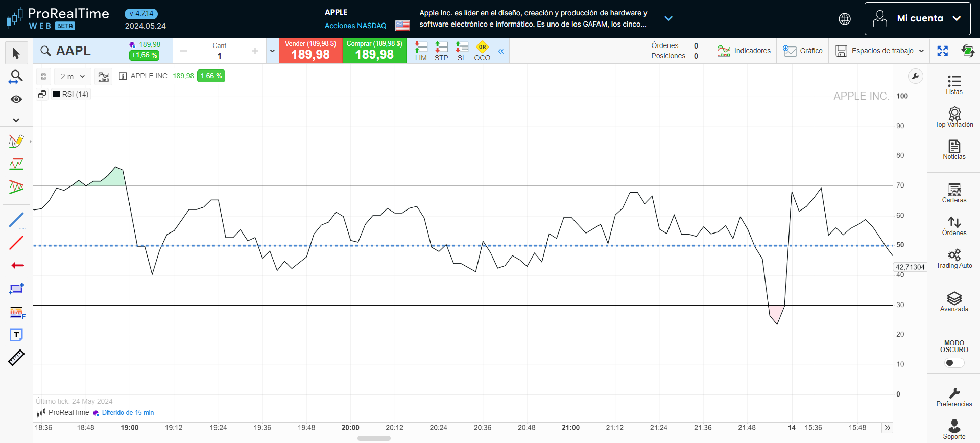The height and width of the screenshot is (443, 980).
Task: Open Top Variación rankings
Action: tap(953, 118)
